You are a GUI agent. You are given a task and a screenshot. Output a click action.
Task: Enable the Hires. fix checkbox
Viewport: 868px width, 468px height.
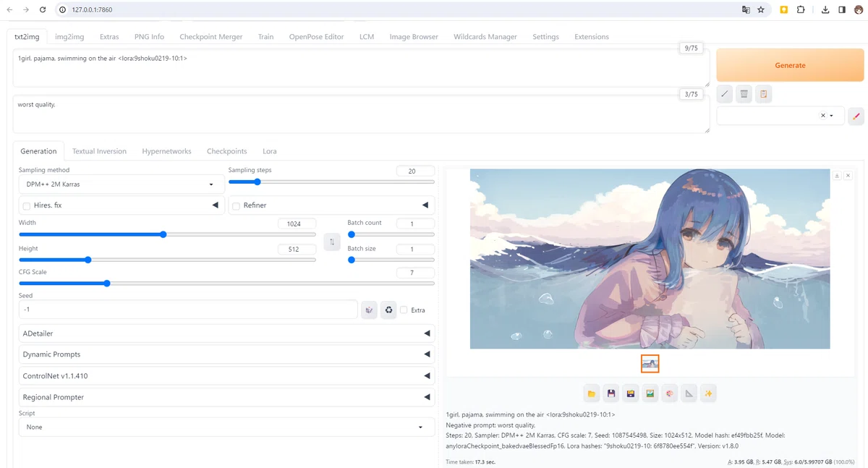27,206
